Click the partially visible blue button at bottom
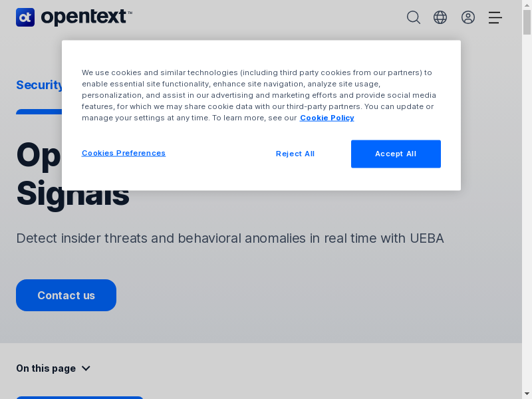532x399 pixels. coord(80,397)
